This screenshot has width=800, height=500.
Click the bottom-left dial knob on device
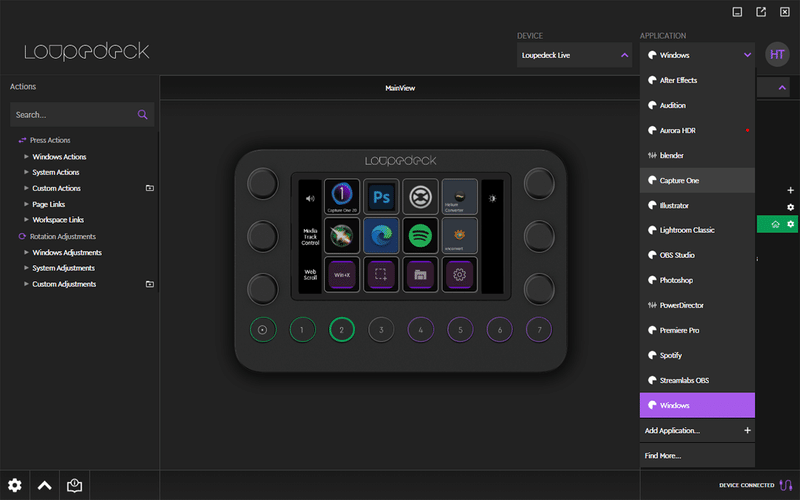tap(263, 289)
